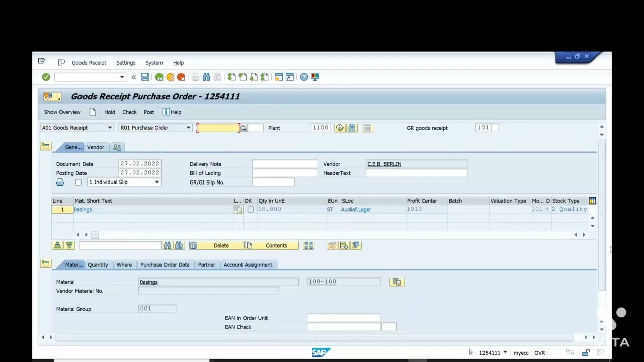
Task: Collapse the header data section toggle
Action: [46, 146]
